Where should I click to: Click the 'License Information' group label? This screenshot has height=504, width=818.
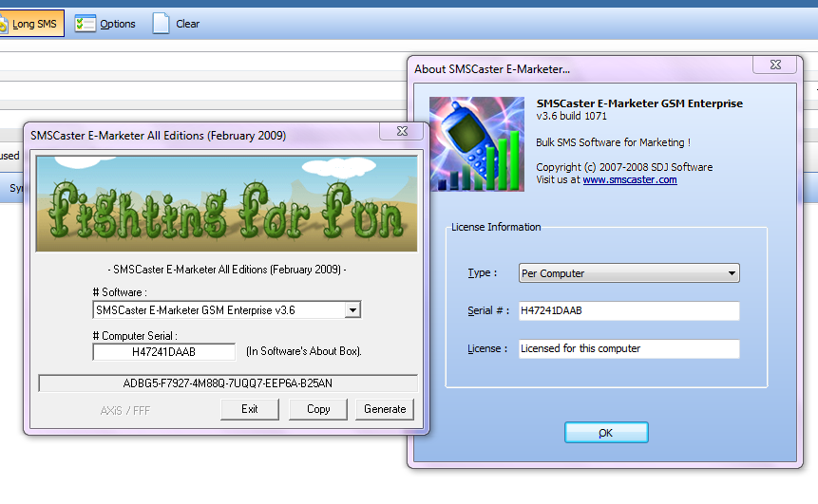[496, 227]
